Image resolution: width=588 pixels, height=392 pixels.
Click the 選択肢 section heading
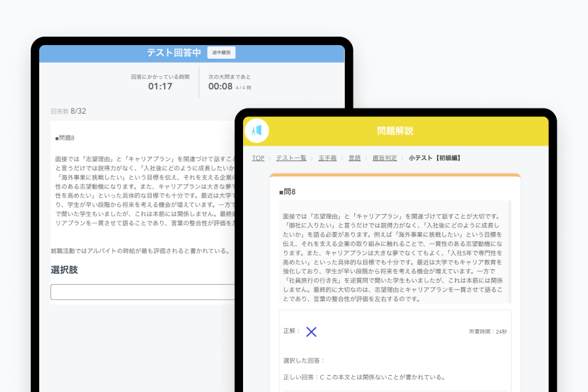[64, 270]
